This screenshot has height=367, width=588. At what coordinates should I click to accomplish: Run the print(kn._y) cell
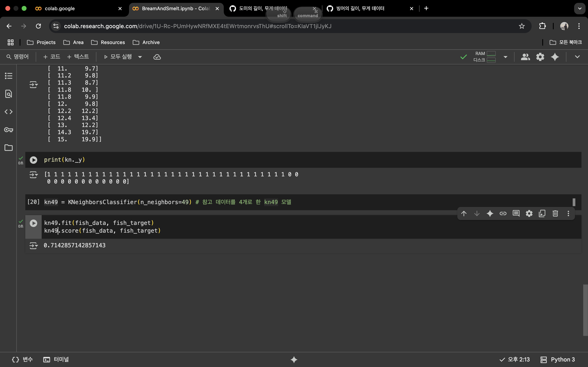coord(33,160)
